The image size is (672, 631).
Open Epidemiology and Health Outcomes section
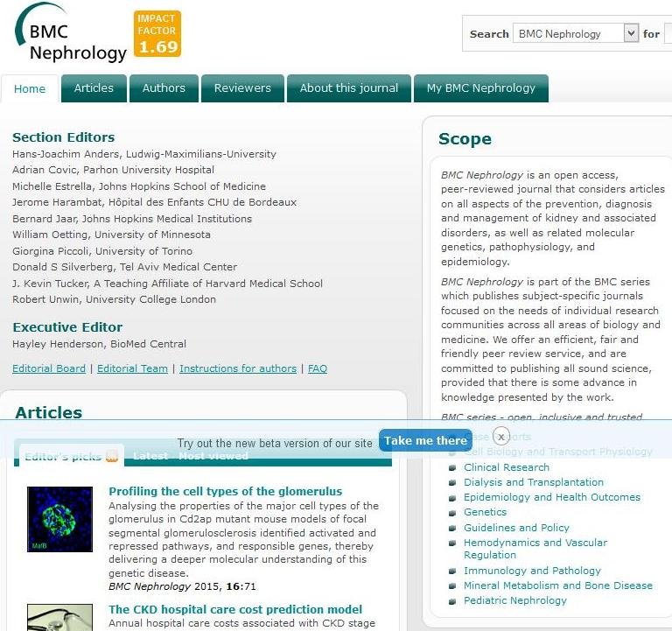point(552,497)
